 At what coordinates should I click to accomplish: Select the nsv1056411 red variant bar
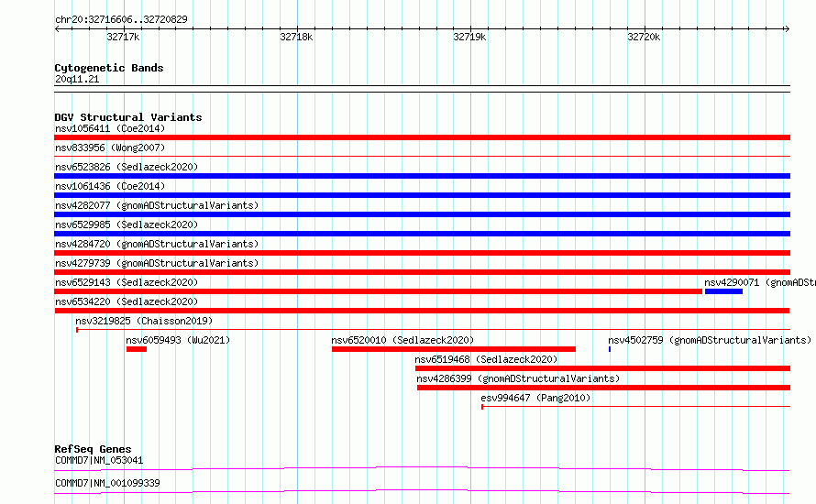pyautogui.click(x=422, y=137)
